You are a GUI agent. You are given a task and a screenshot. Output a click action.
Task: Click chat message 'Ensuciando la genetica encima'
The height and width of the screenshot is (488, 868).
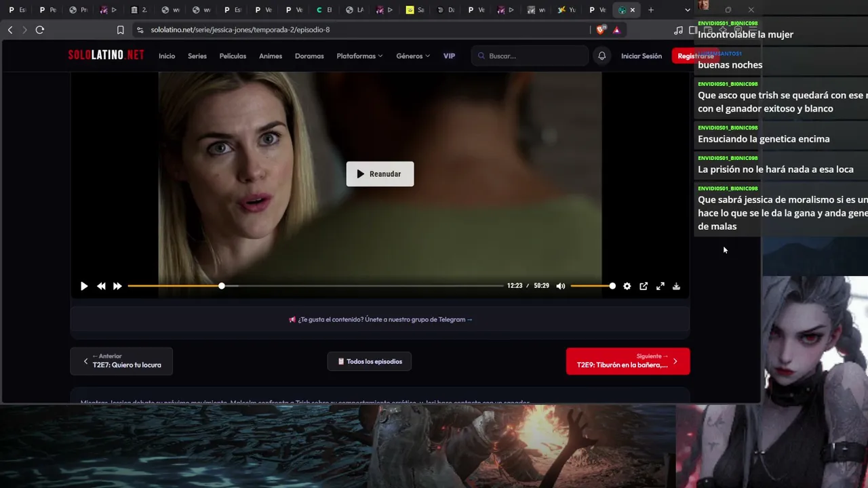[x=764, y=139]
